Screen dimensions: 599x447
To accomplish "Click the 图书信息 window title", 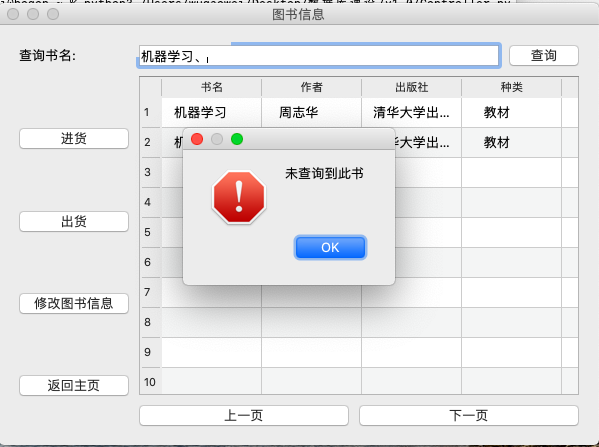I will click(x=298, y=15).
